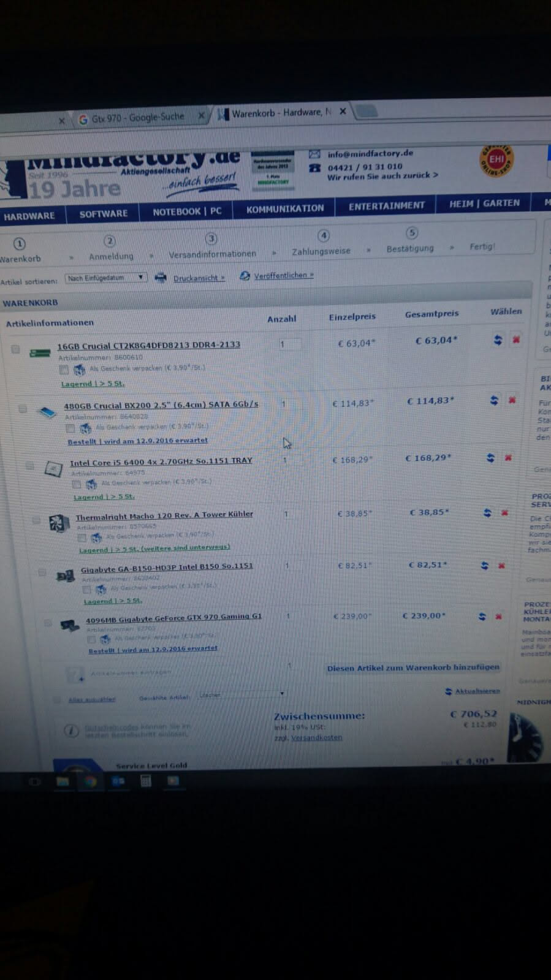Remove the GeForce GTX 970 from cart
The width and height of the screenshot is (551, 980).
pyautogui.click(x=498, y=616)
